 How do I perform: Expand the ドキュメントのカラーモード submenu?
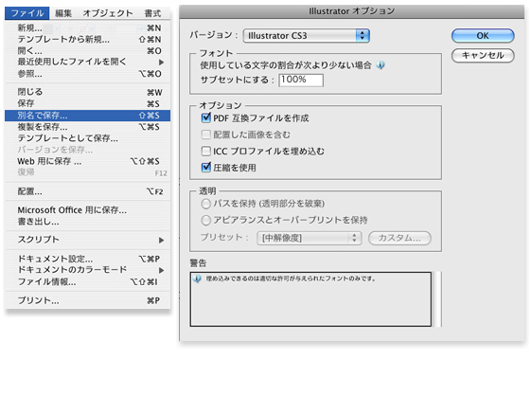point(87,270)
